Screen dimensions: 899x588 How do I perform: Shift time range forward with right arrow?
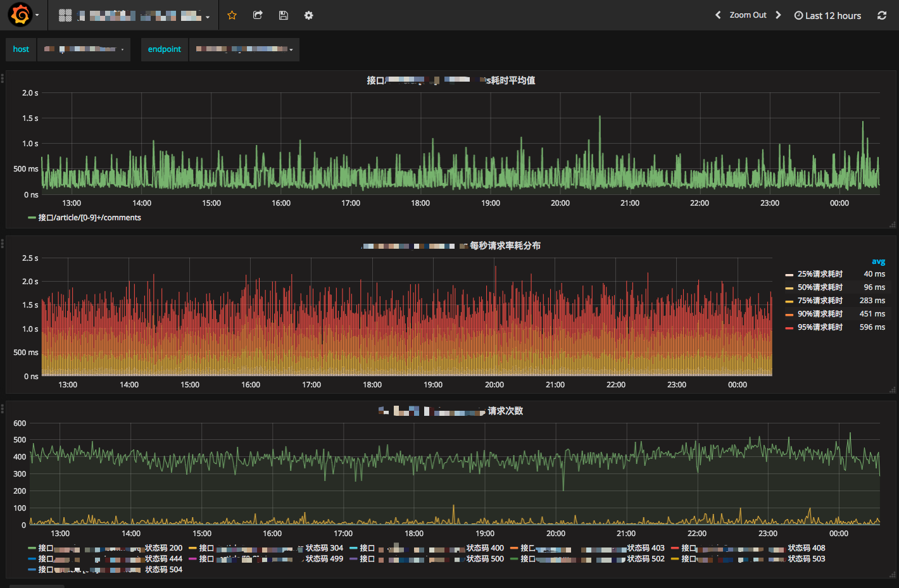778,15
